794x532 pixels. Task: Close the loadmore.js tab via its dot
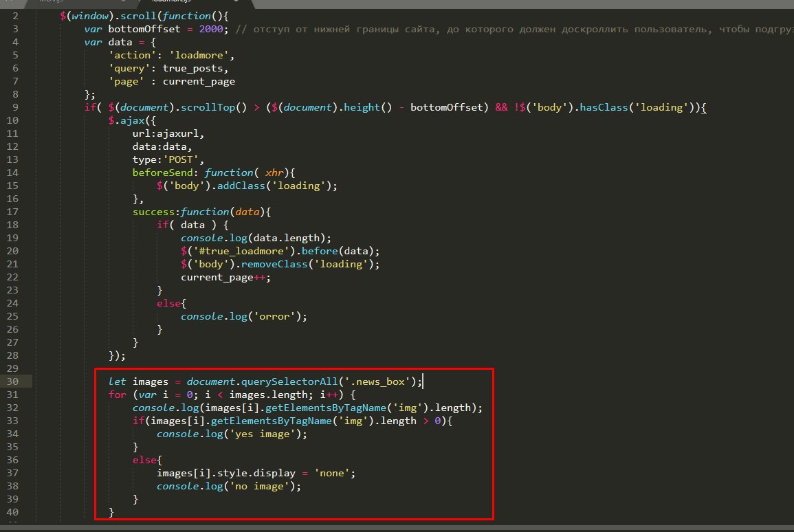236,3
